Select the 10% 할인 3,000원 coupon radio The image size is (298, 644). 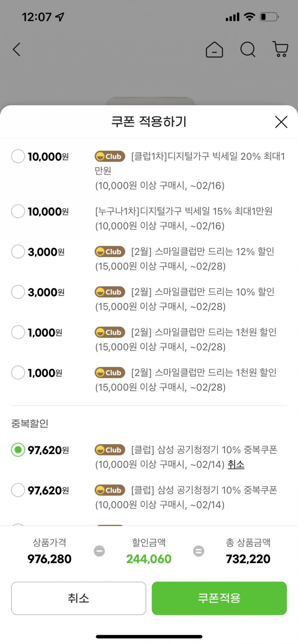(18, 292)
